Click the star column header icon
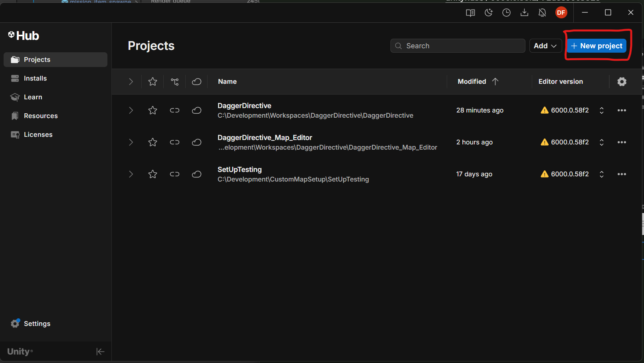 (x=153, y=81)
